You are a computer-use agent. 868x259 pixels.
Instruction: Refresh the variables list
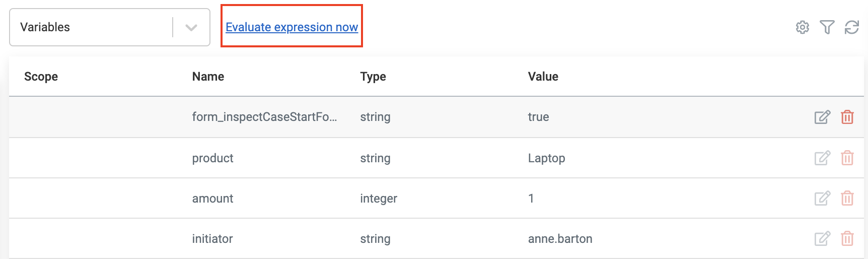852,27
